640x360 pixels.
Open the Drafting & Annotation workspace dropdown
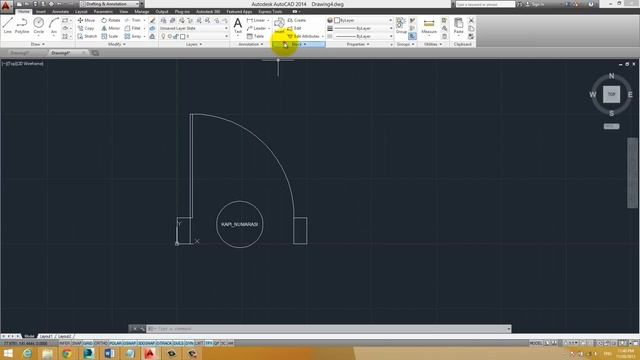click(110, 4)
